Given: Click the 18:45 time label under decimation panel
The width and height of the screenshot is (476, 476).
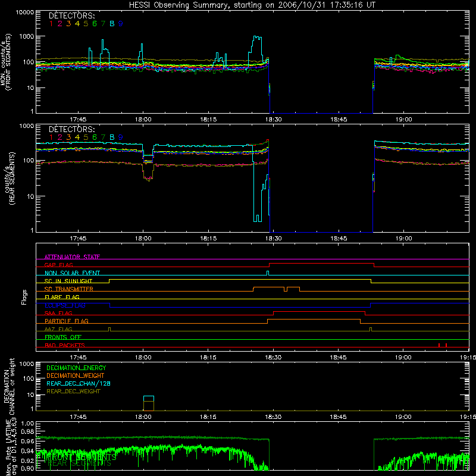Looking at the screenshot, I should pyautogui.click(x=338, y=417).
